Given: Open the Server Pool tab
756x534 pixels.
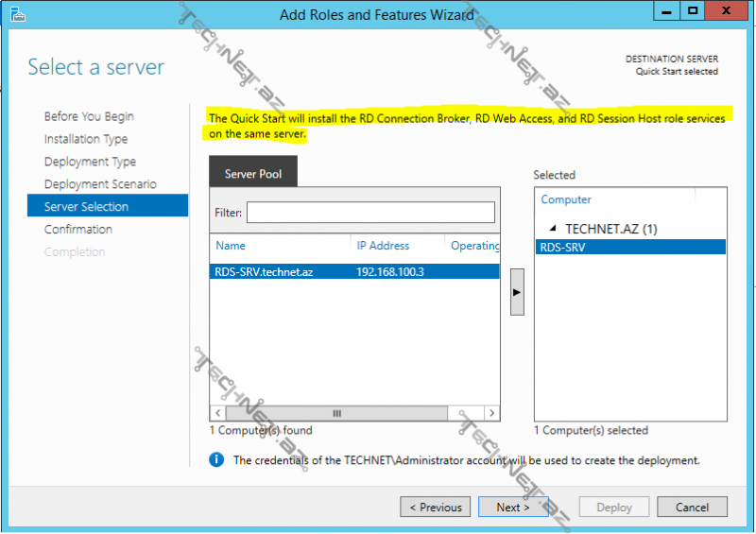Looking at the screenshot, I should coord(253,174).
